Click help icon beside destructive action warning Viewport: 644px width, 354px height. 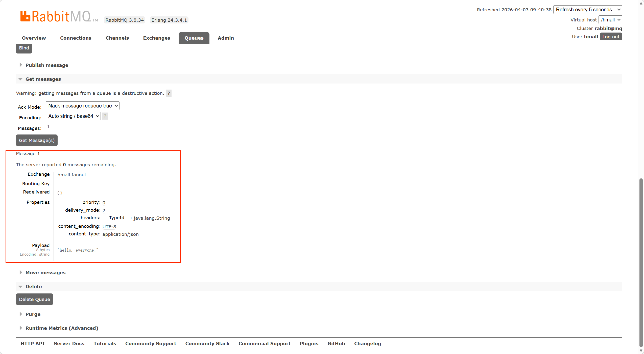point(169,93)
